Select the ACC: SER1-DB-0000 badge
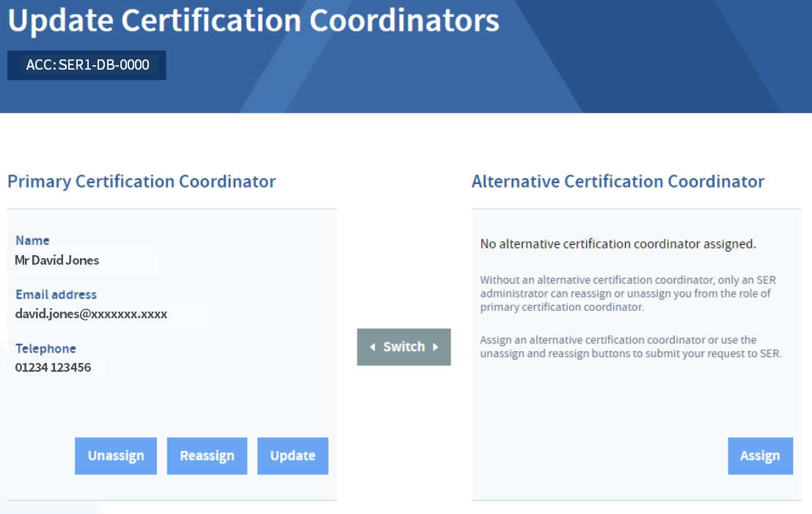The width and height of the screenshot is (812, 514). [87, 65]
